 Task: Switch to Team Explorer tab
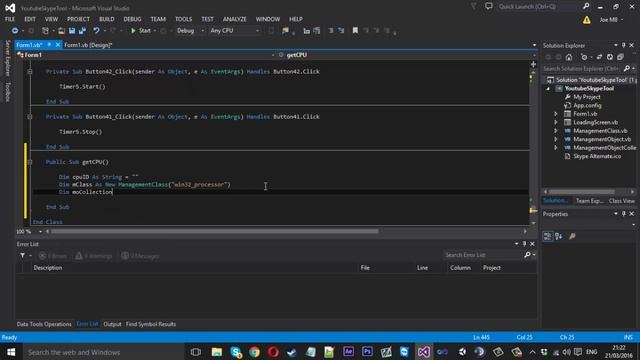(589, 201)
